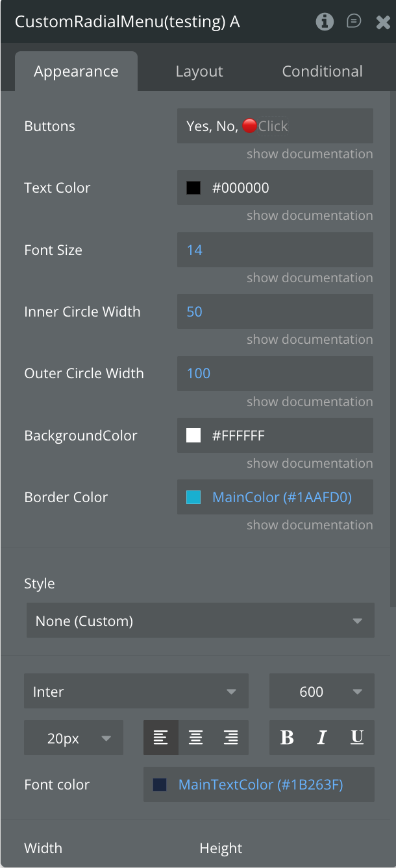Viewport: 396px width, 868px height.
Task: Switch to the Layout tab
Action: pyautogui.click(x=199, y=71)
